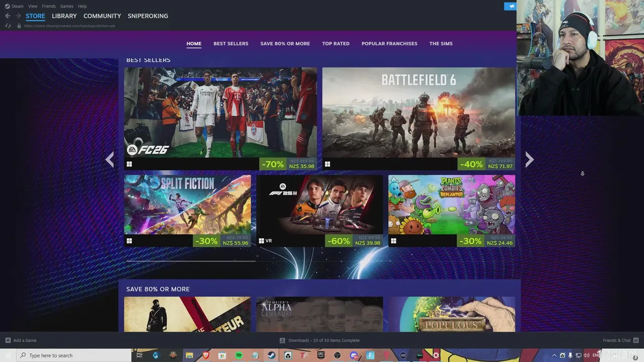Click the SAVE 80% OR MORE heading
Viewport: 644px width, 362px height.
158,289
